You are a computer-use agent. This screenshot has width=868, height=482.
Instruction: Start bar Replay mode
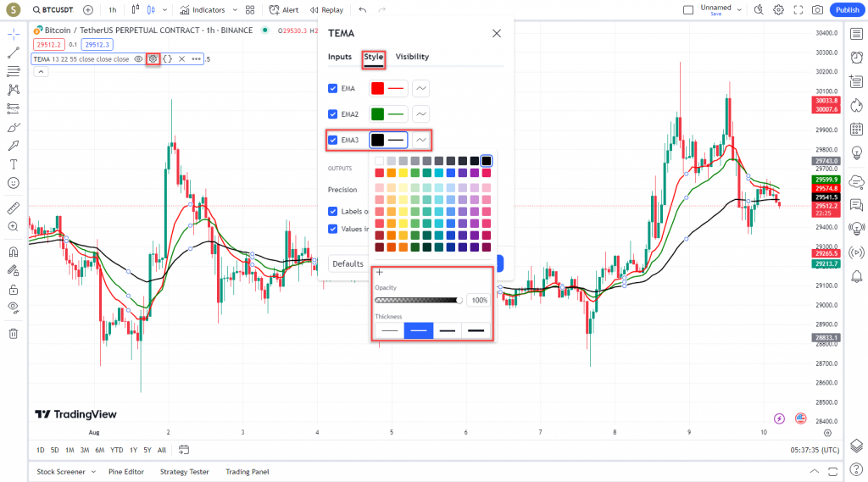[326, 10]
